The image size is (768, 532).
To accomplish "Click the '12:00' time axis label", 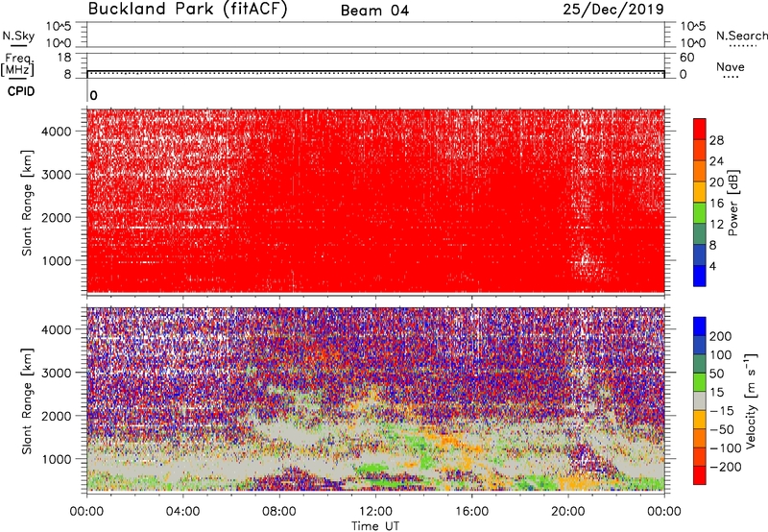I will point(375,512).
